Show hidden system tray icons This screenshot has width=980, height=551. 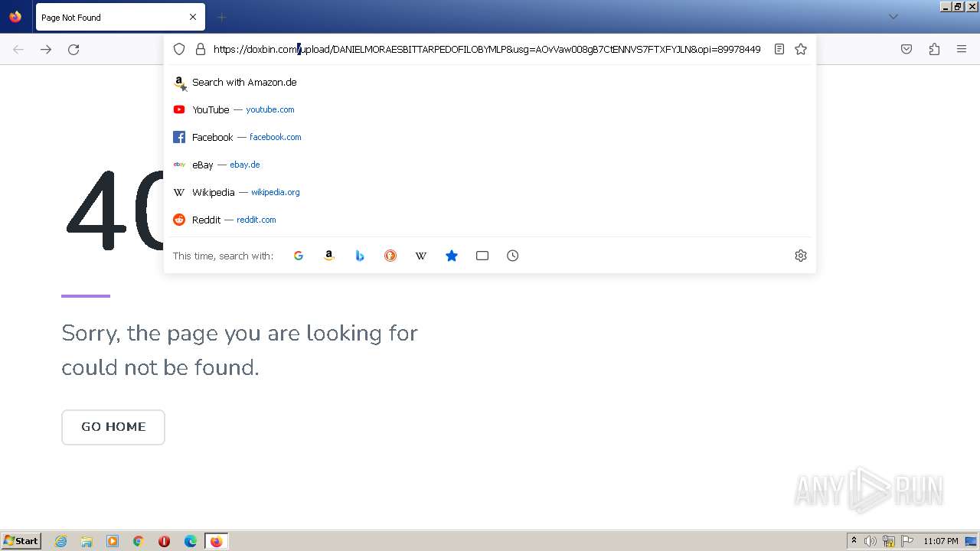[x=854, y=541]
